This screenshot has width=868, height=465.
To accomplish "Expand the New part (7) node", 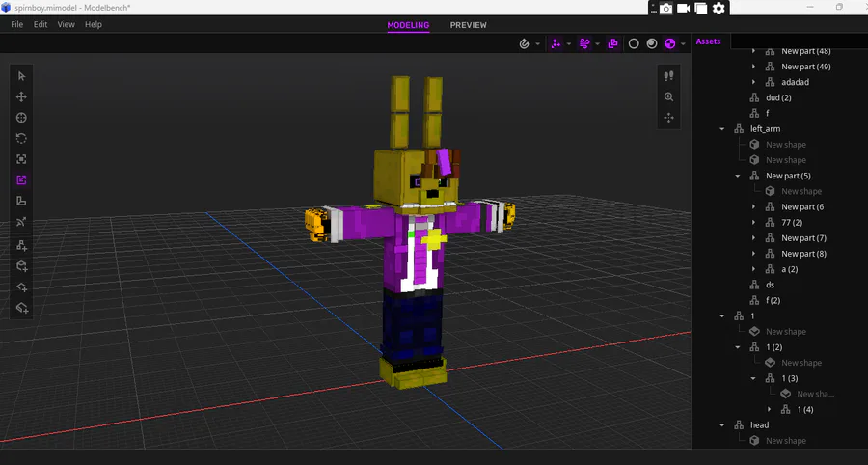I will coord(753,238).
